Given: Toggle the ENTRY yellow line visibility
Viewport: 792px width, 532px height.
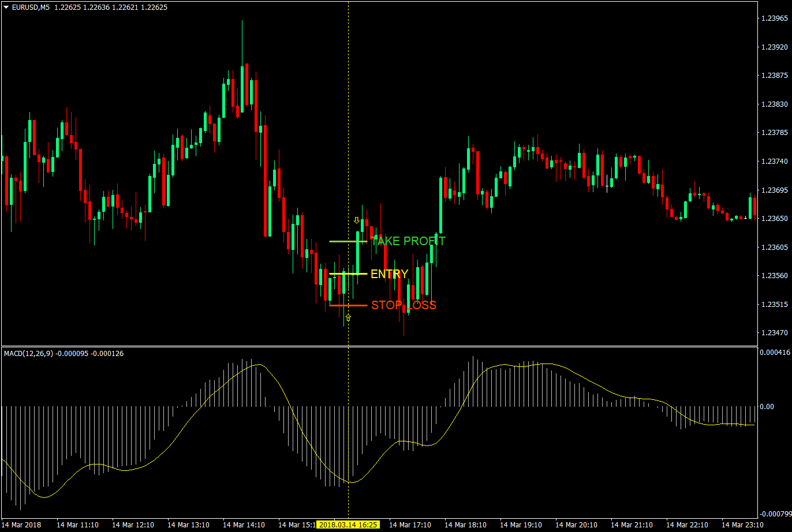Looking at the screenshot, I should pyautogui.click(x=341, y=273).
